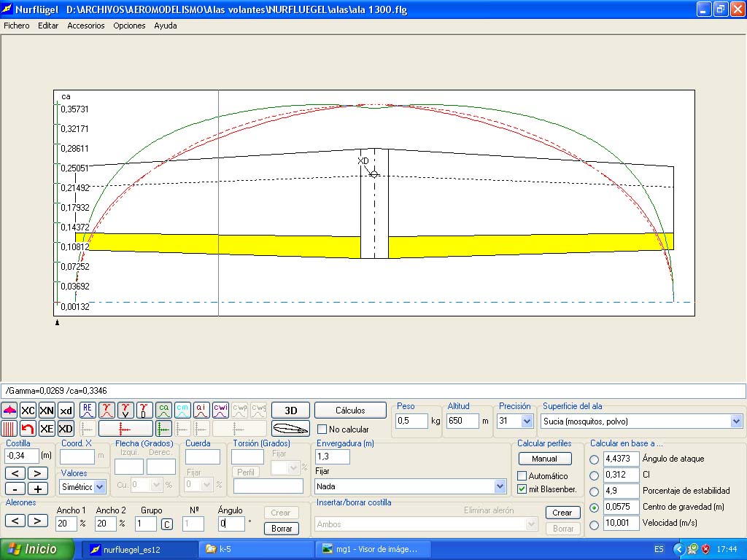
Task: Toggle the green ca curve icon
Action: tap(163, 411)
